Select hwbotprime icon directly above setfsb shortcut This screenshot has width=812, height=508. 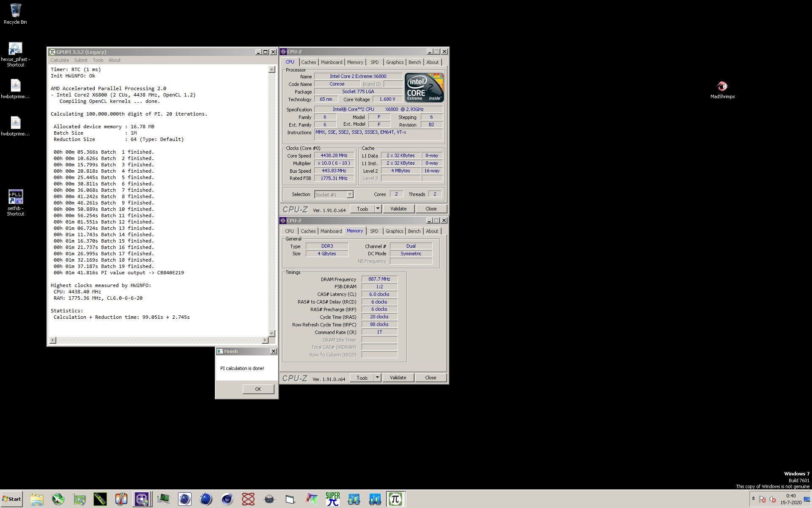(15, 127)
